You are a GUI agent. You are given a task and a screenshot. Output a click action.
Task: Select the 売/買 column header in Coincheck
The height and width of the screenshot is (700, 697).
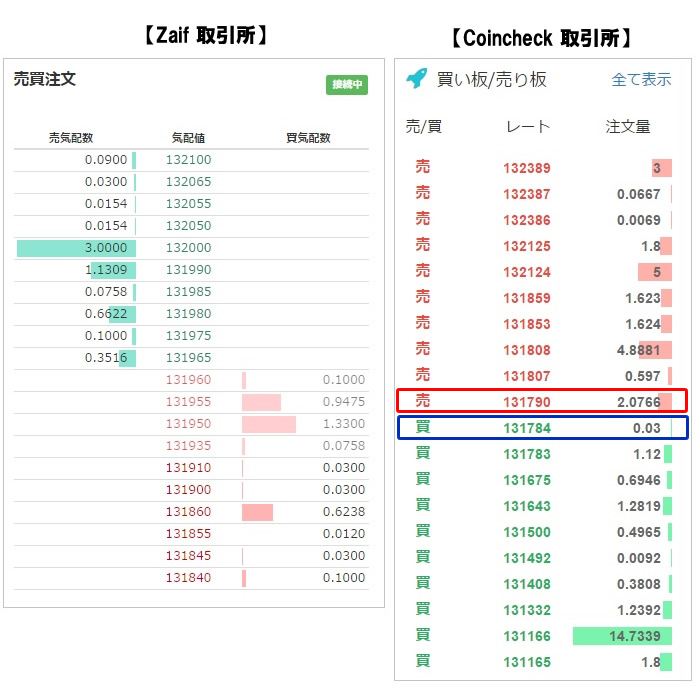click(424, 127)
